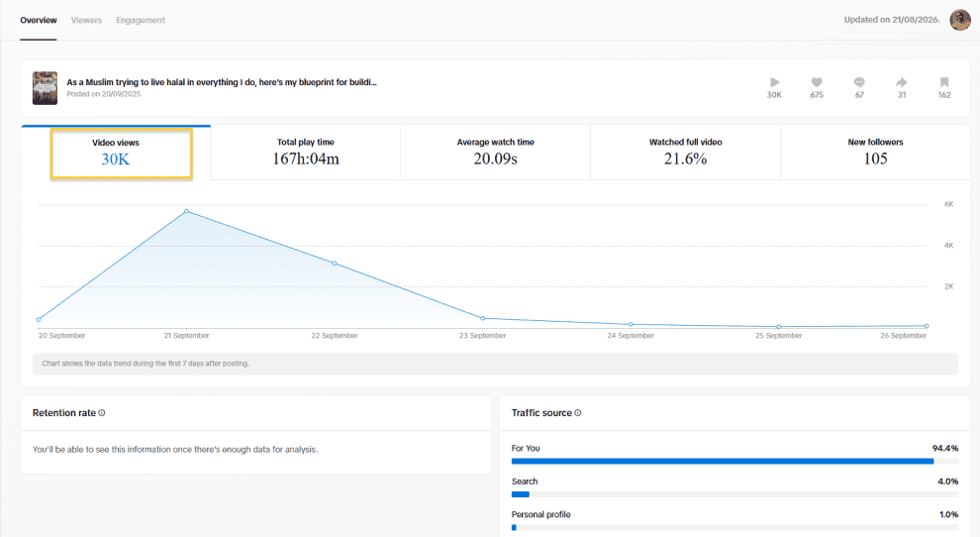
Task: Click the 'Updated on 21/08/2026.' text
Action: [x=892, y=20]
